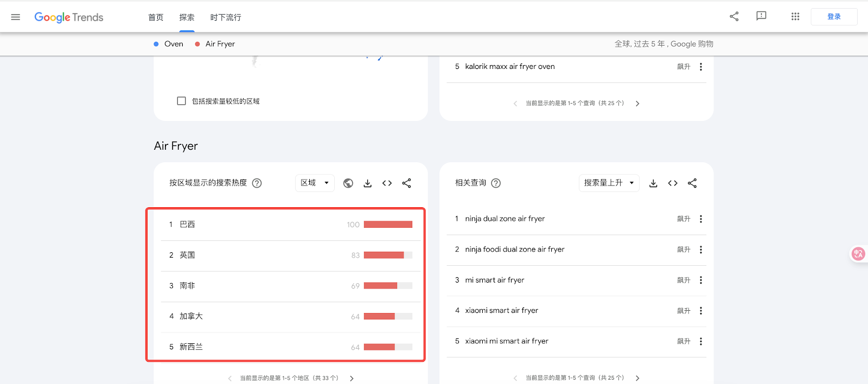The height and width of the screenshot is (384, 868).
Task: Expand the 搜索量上升 dropdown
Action: 609,183
